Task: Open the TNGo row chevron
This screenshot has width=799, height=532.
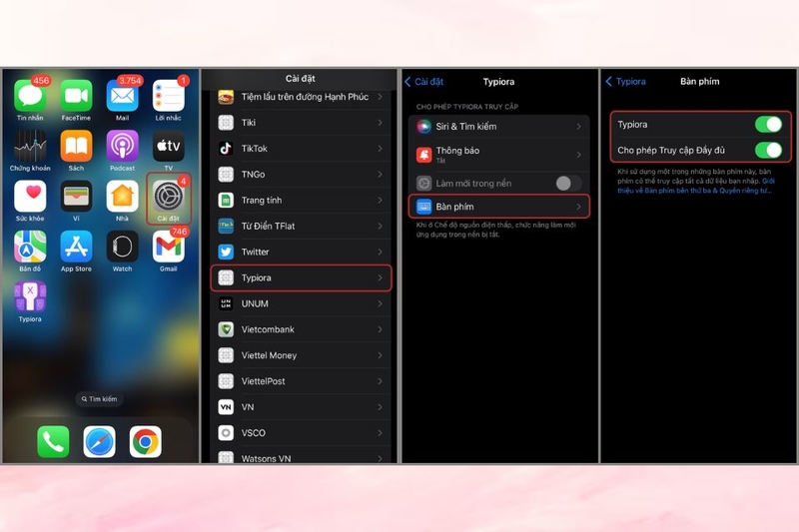Action: (x=381, y=174)
